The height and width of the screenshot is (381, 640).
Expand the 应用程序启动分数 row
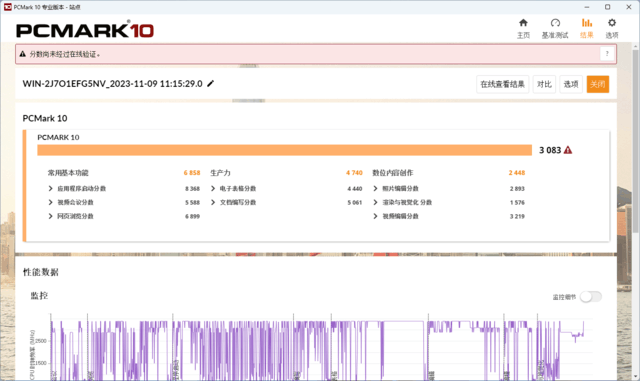point(50,188)
